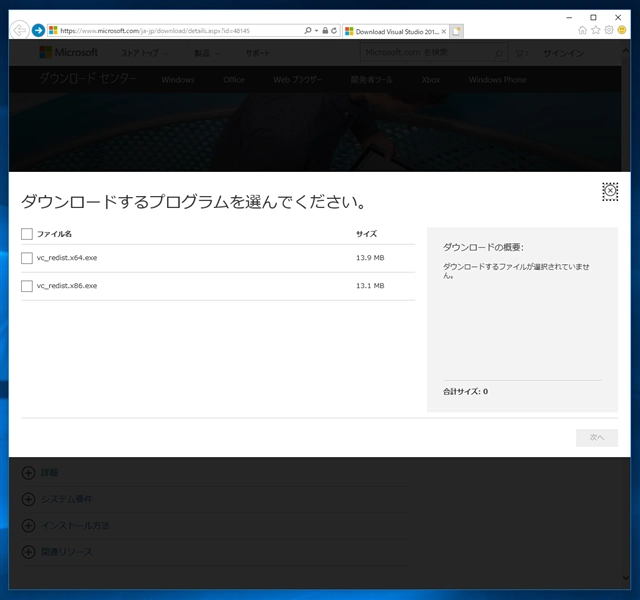The height and width of the screenshot is (600, 640).
Task: Expand the 関連リソース section
Action: 28,552
